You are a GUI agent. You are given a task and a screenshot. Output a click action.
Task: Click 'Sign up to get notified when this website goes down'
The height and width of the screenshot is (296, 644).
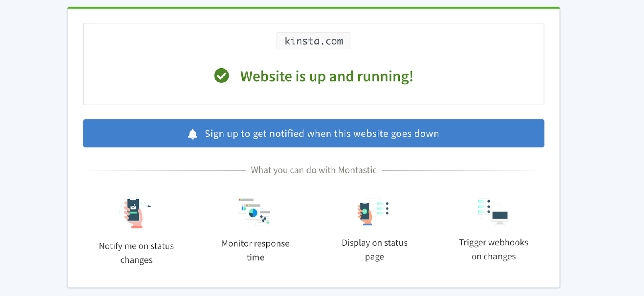tap(314, 134)
